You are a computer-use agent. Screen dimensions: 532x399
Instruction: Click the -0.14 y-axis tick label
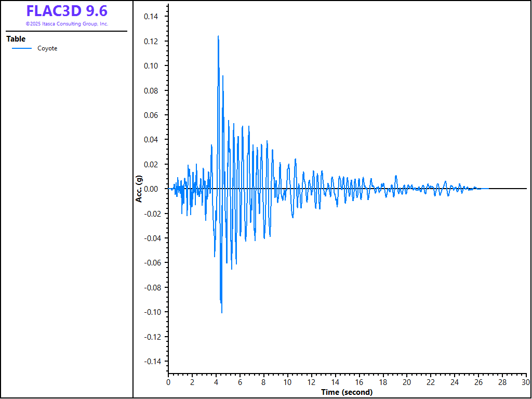coord(151,362)
